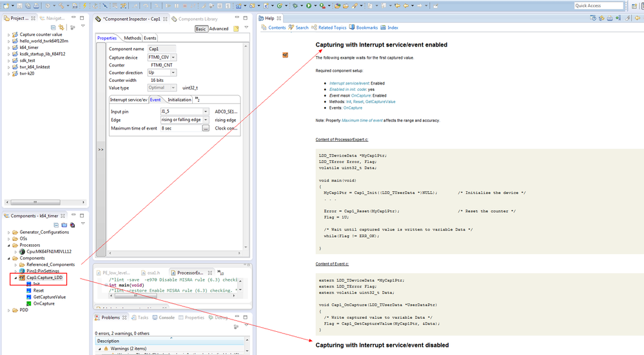The height and width of the screenshot is (355, 644).
Task: Expand the Generator_Configurations folder
Action: [x=9, y=233]
